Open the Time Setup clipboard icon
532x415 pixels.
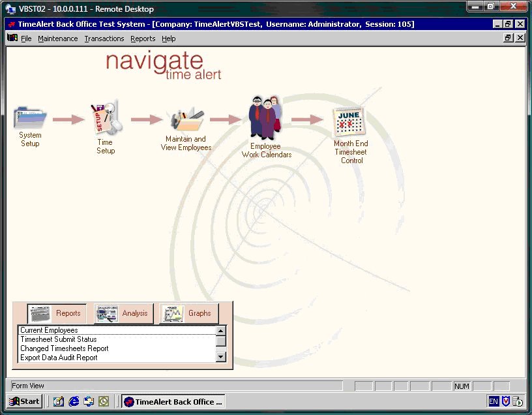click(x=106, y=117)
